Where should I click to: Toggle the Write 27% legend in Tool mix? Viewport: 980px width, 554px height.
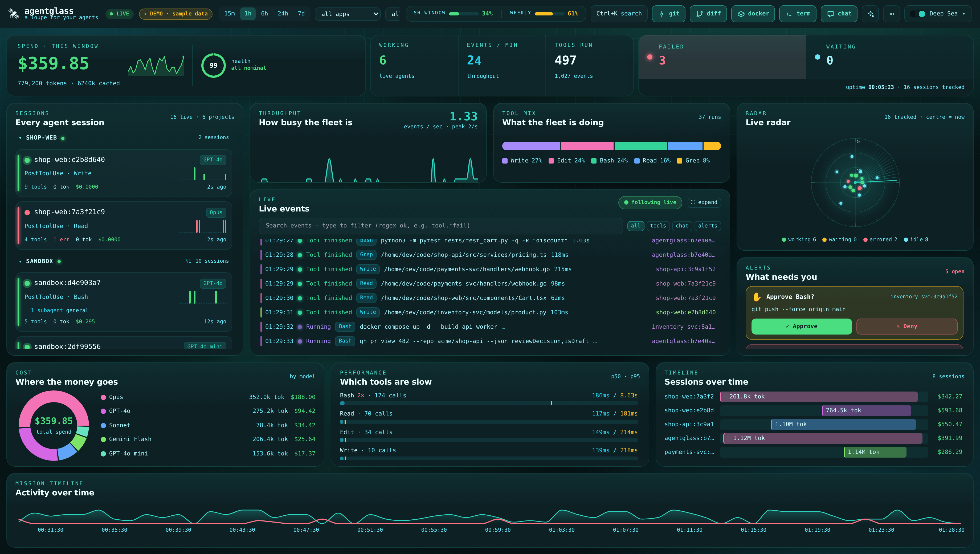tap(522, 161)
